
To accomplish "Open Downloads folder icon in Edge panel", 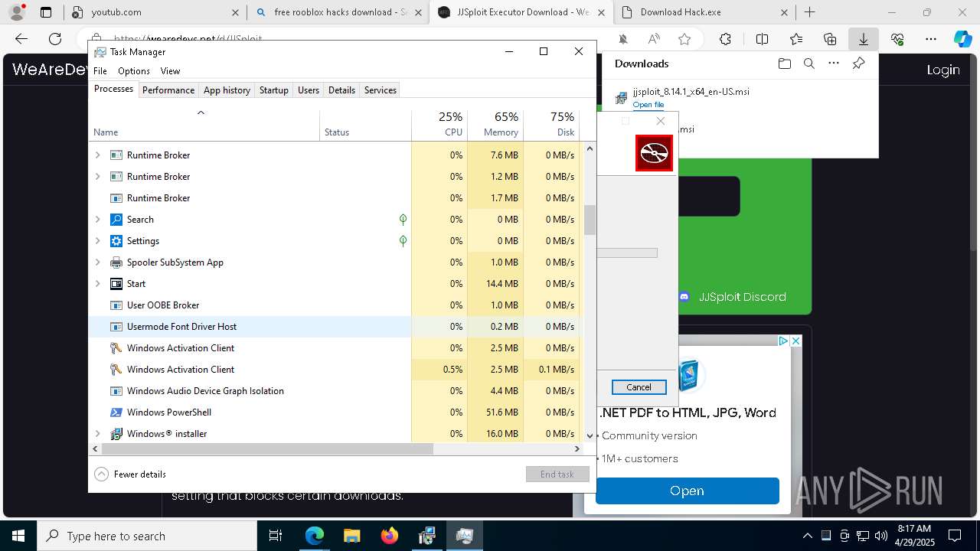I will coord(784,64).
